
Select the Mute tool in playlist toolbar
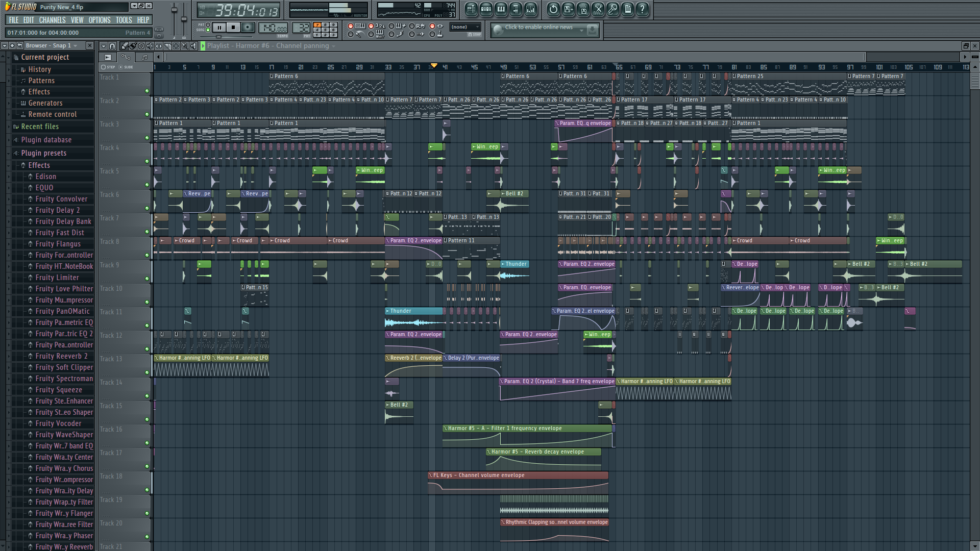(150, 46)
